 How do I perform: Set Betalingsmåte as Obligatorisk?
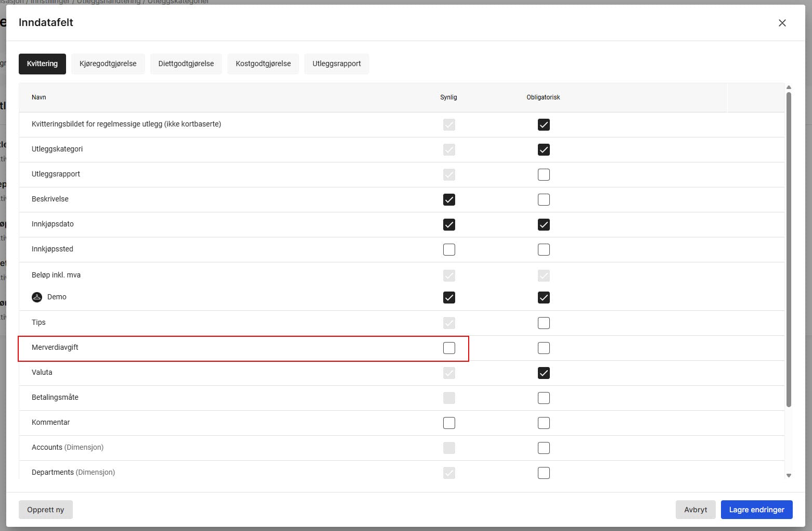[x=544, y=398]
